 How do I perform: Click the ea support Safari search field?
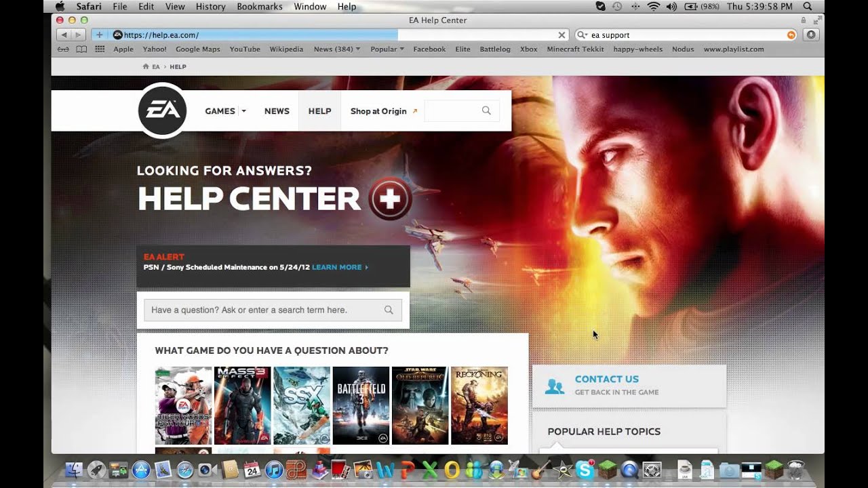(x=685, y=35)
